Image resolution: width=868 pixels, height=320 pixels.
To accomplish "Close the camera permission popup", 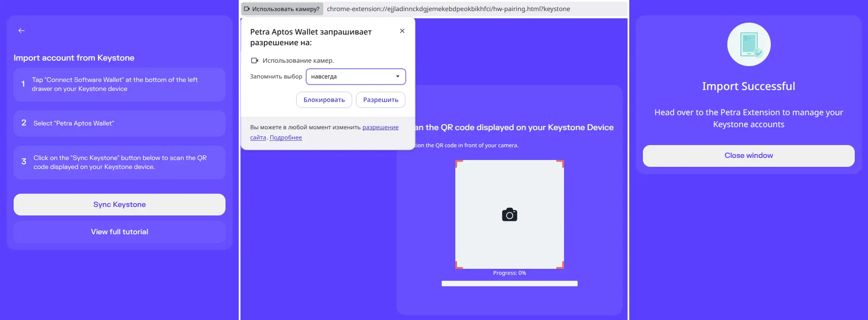I will (x=402, y=31).
